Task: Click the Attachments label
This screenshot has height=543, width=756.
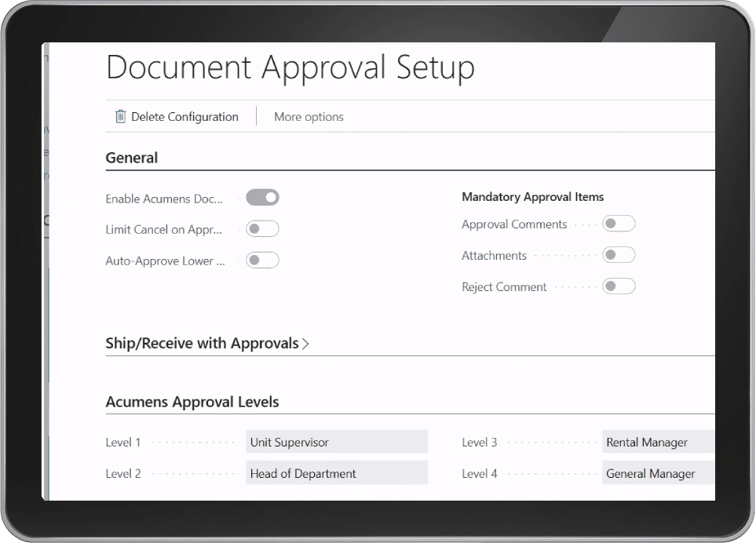Action: coord(494,255)
